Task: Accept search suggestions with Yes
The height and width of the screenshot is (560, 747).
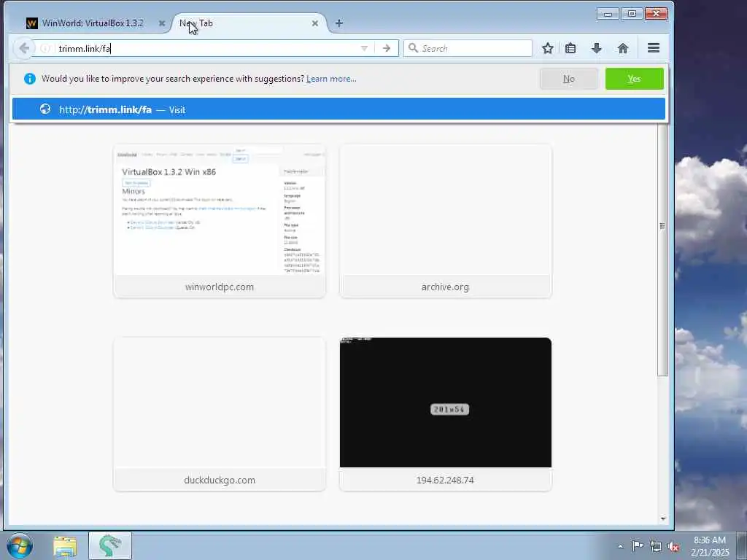Action: (634, 79)
